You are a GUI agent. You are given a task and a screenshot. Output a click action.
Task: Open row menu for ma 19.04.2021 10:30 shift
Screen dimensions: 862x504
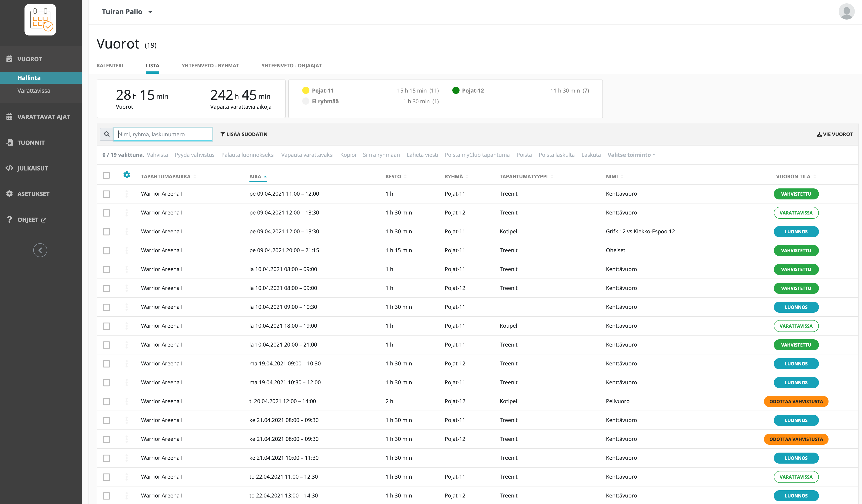[x=127, y=382]
